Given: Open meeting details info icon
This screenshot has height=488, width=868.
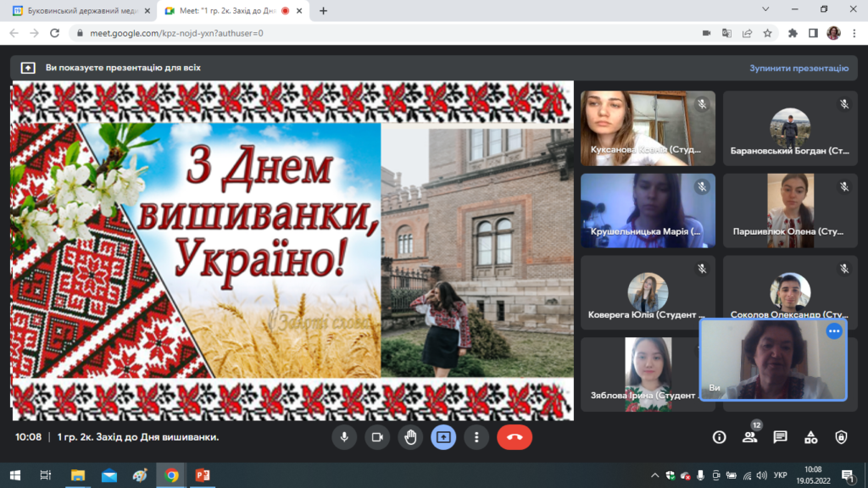Looking at the screenshot, I should tap(719, 437).
